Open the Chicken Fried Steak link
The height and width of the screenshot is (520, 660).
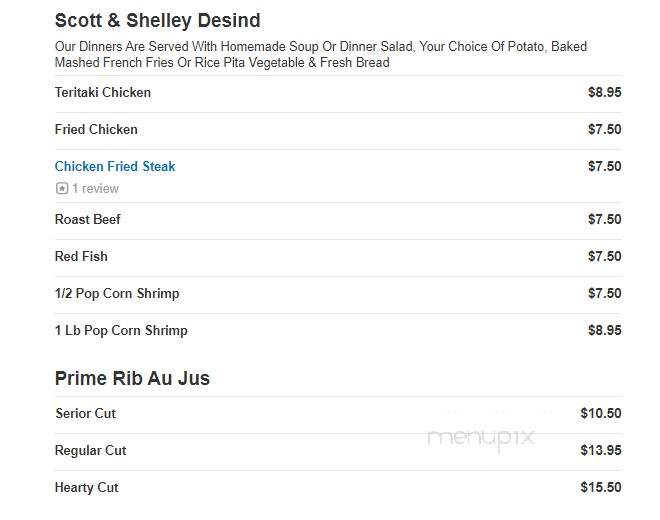[115, 166]
